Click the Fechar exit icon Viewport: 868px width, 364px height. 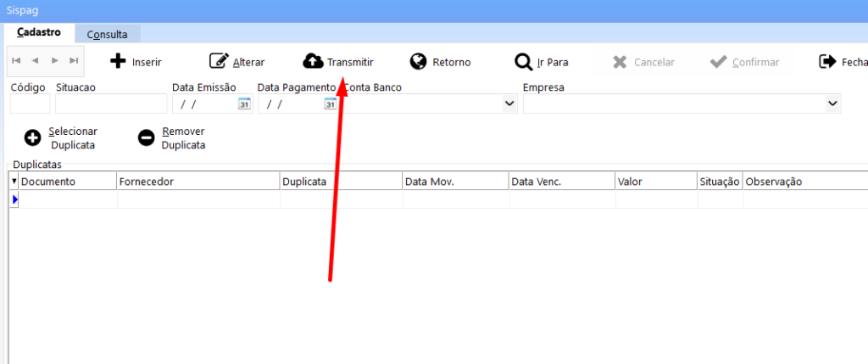[x=826, y=62]
